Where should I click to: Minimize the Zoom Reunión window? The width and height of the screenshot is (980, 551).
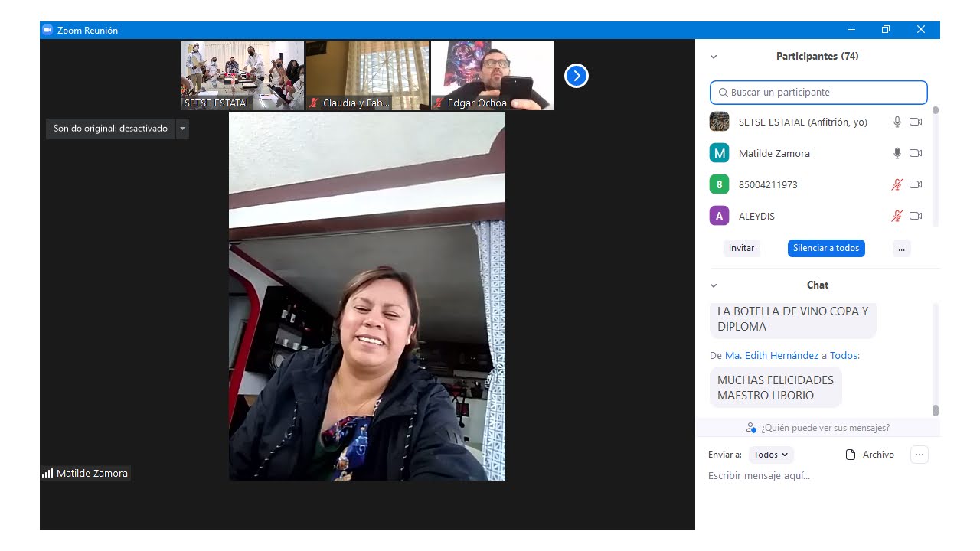(x=851, y=30)
